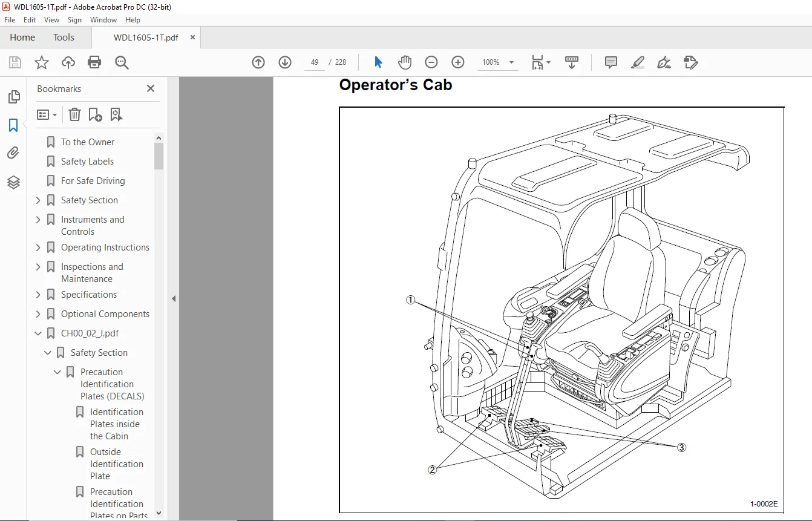Jump to For Safe Driving bookmark
The width and height of the screenshot is (812, 521).
[93, 181]
